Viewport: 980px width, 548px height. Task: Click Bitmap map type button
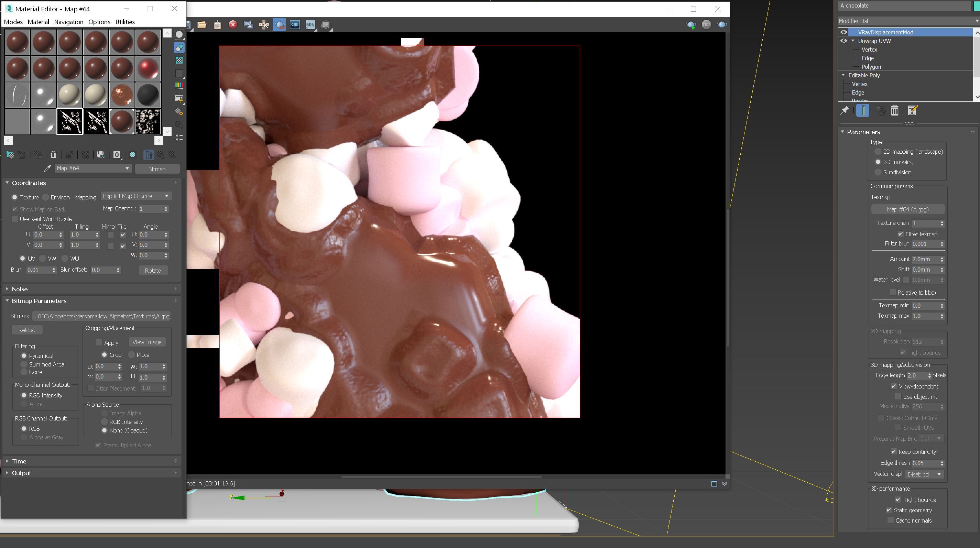[157, 169]
